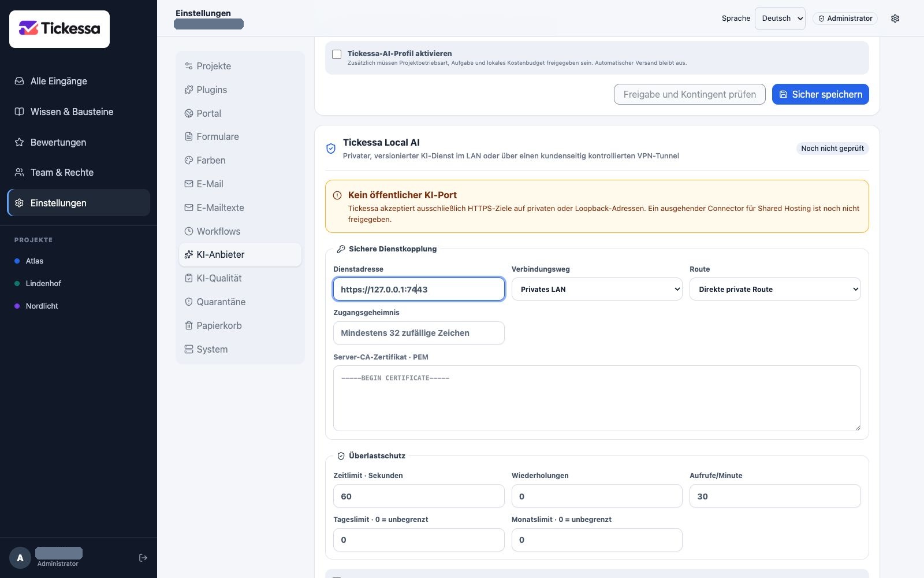Click the sparkle icon next to KI-Anbieter

(189, 254)
